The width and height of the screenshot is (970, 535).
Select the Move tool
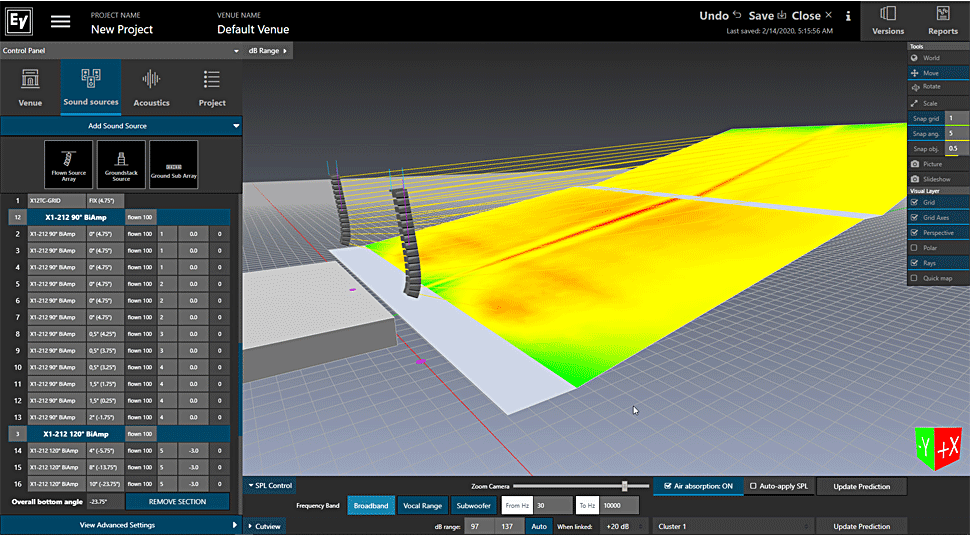(x=938, y=73)
